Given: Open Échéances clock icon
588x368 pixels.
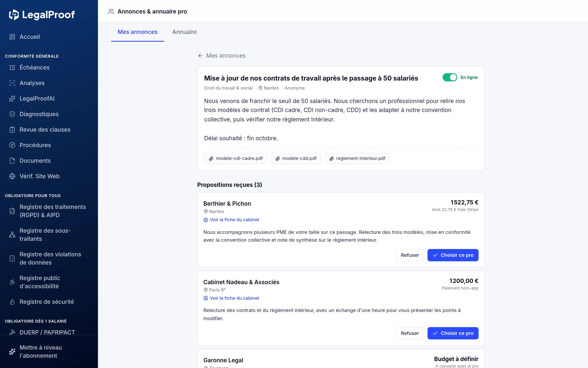Looking at the screenshot, I should tap(12, 67).
